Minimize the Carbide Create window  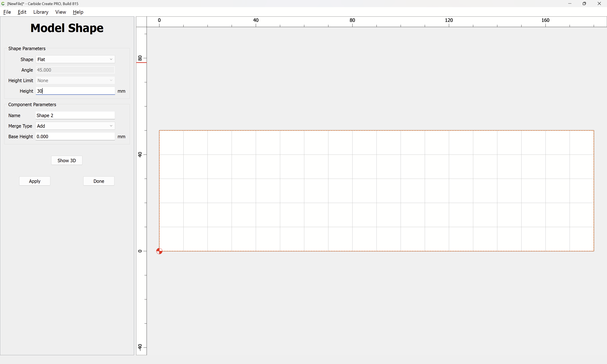[570, 3]
